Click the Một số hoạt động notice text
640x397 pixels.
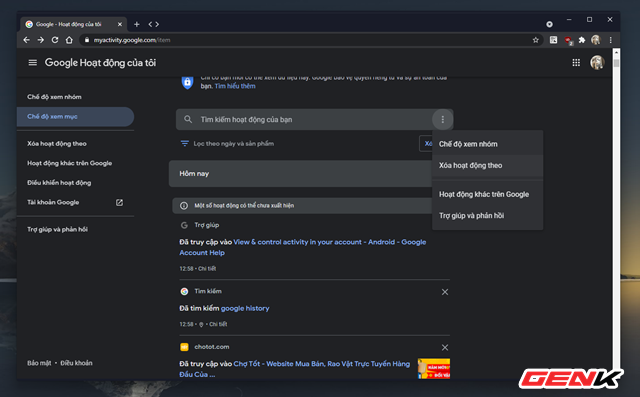(x=244, y=206)
